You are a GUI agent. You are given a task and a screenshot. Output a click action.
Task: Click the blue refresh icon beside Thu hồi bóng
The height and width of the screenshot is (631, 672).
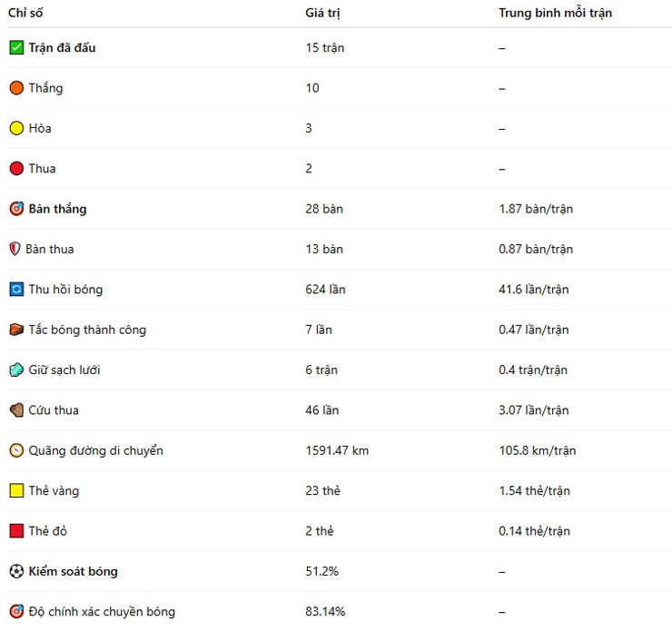(16, 289)
